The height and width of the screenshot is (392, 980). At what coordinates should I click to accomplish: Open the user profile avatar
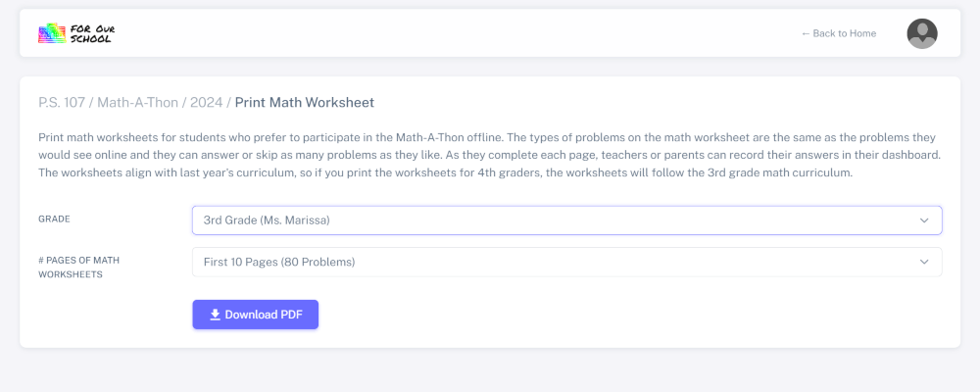tap(921, 33)
